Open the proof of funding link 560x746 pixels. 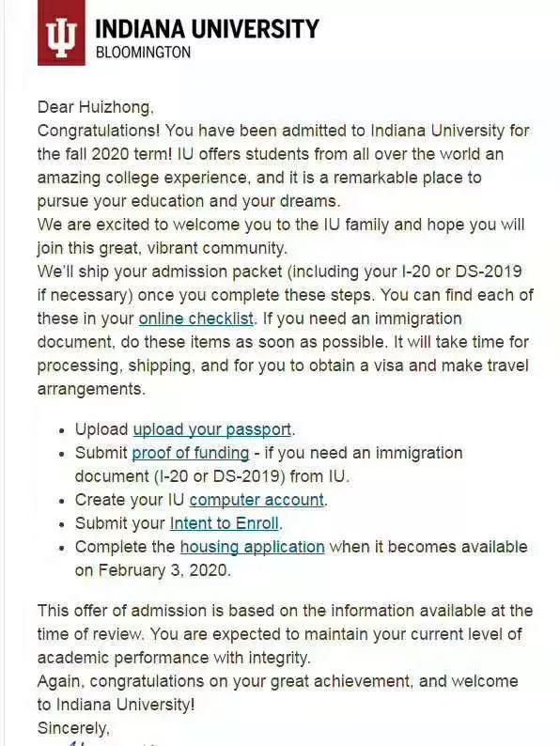pyautogui.click(x=191, y=453)
